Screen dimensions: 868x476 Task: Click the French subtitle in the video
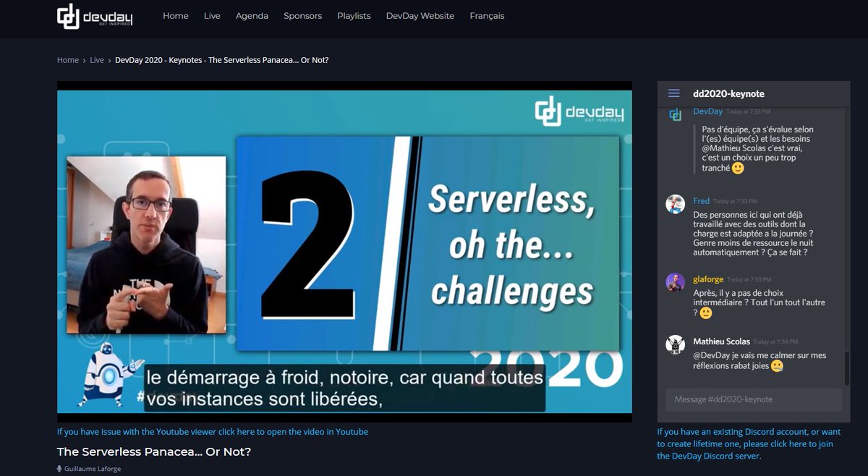tap(344, 388)
